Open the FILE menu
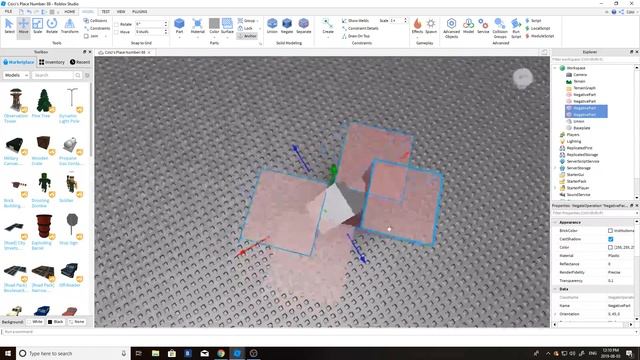Image resolution: width=640 pixels, height=360 pixels. click(8, 11)
